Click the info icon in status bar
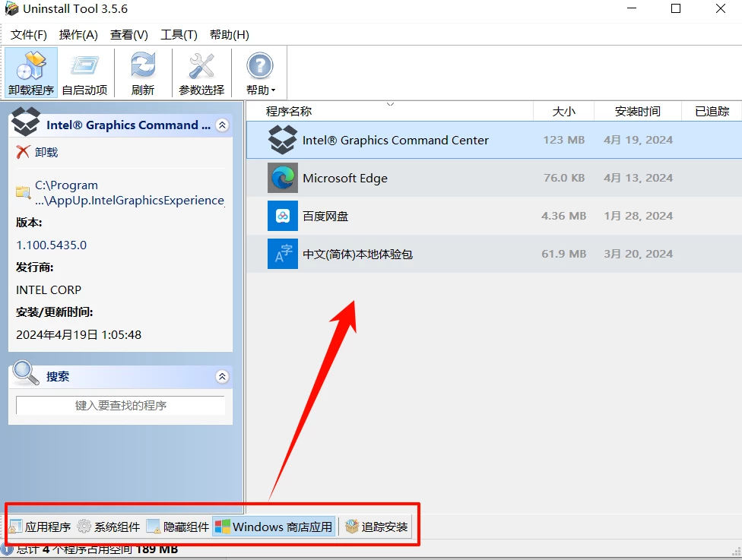The width and height of the screenshot is (742, 560). pos(7,549)
